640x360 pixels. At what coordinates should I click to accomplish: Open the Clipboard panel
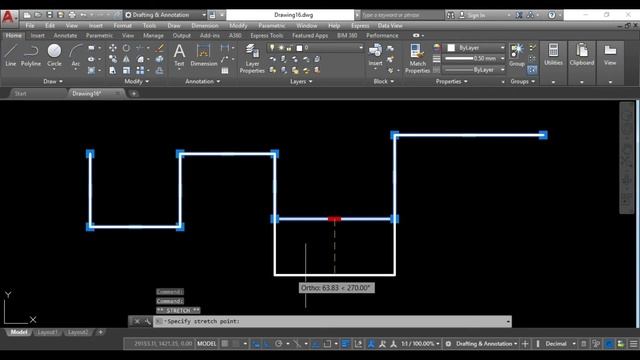coord(582,55)
